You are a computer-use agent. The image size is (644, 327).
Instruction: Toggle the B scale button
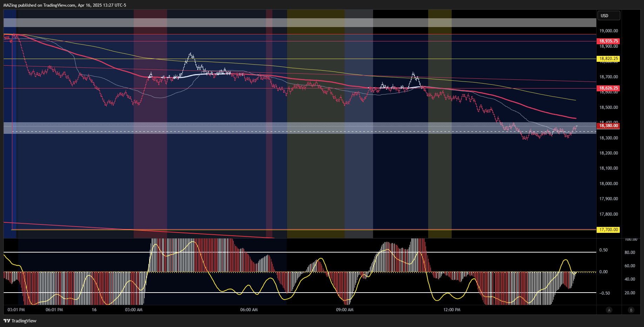click(x=631, y=310)
